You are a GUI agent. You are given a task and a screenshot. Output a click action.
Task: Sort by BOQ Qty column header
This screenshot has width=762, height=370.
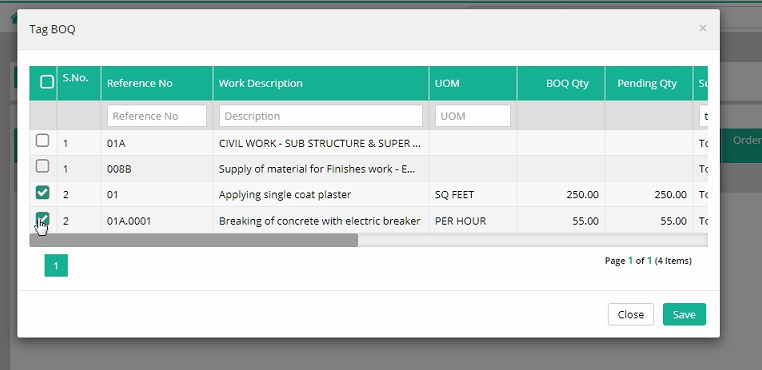pos(567,83)
